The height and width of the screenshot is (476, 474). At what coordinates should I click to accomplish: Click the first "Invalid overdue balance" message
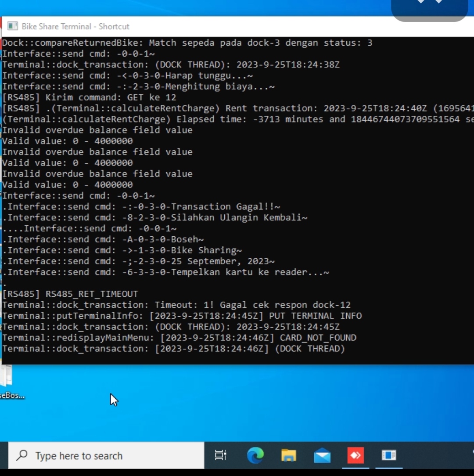[97, 130]
